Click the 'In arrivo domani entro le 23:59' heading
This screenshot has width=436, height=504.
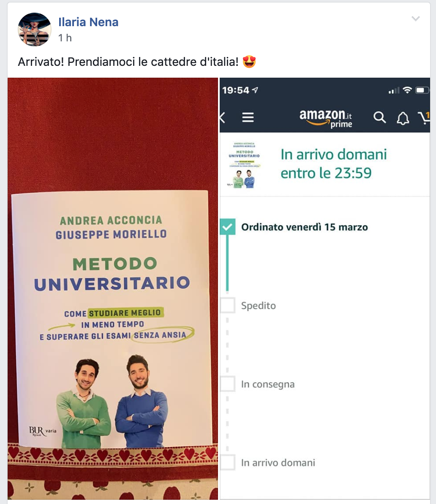point(334,164)
